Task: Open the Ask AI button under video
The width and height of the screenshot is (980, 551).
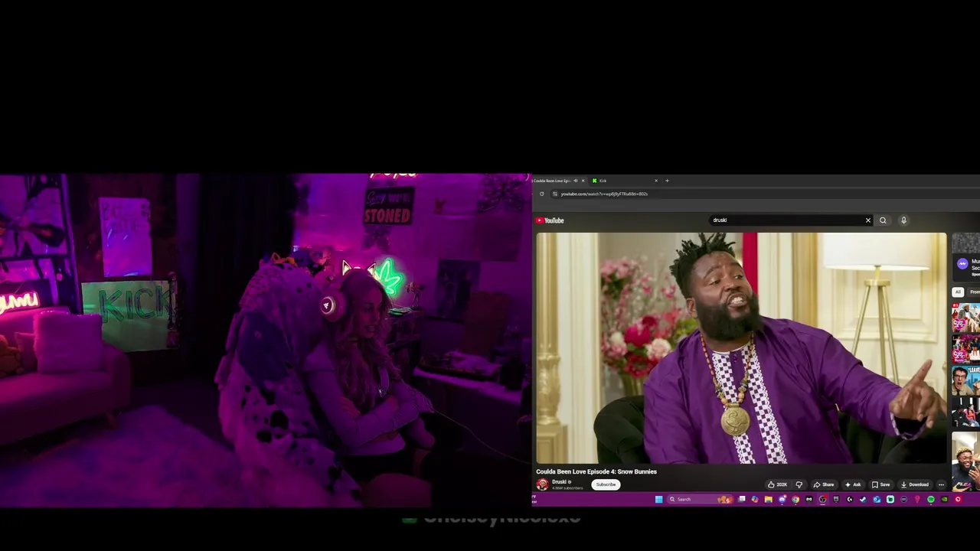Action: (853, 484)
